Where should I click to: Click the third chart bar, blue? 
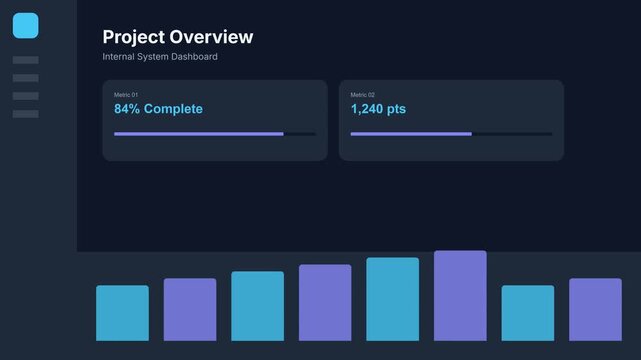[258, 306]
